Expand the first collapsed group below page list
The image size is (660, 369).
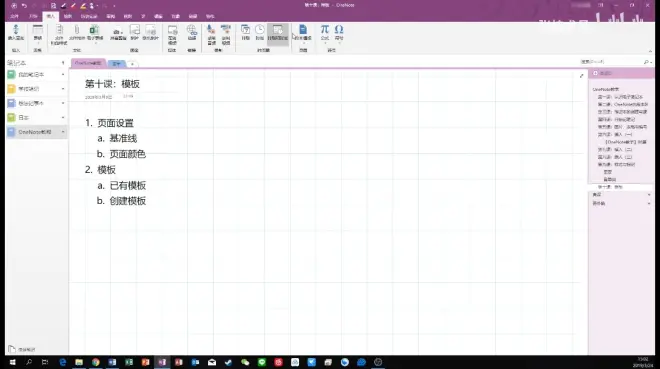(649, 195)
